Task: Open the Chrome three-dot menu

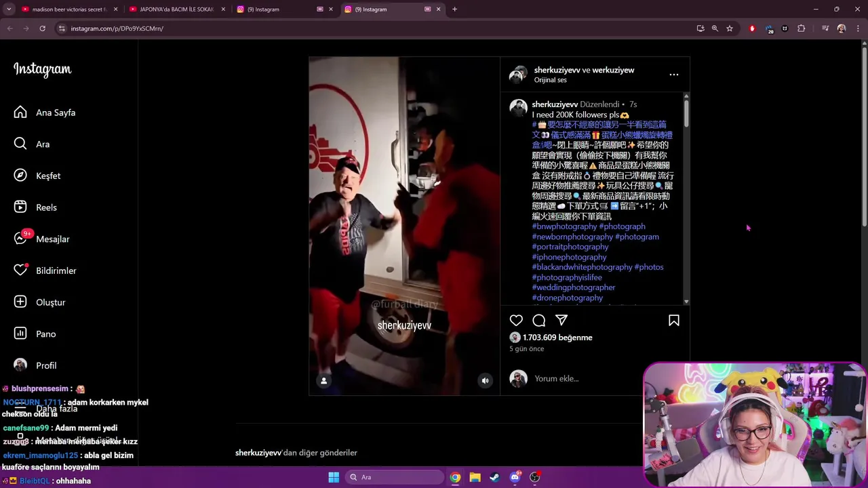Action: point(858,28)
